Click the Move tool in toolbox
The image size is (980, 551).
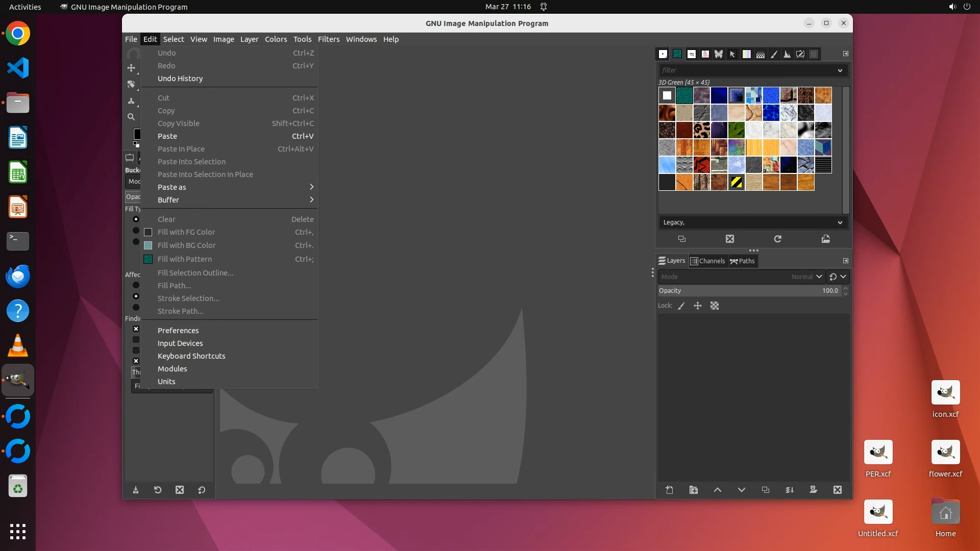pos(131,68)
